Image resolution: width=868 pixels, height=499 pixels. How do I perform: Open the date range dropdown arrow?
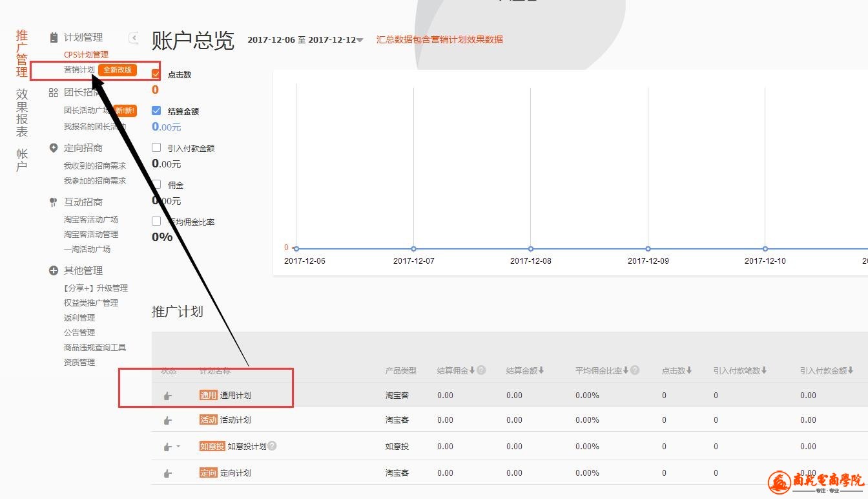point(360,40)
